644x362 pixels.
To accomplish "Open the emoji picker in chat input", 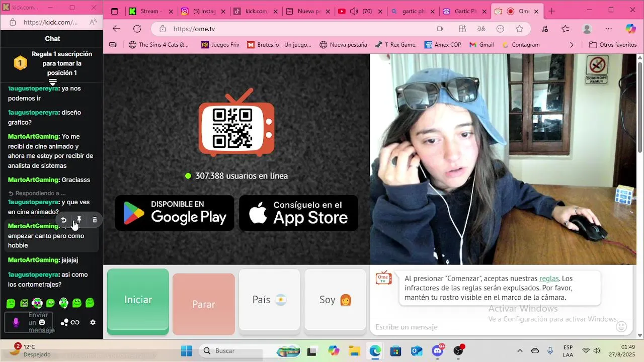I will pos(42,322).
